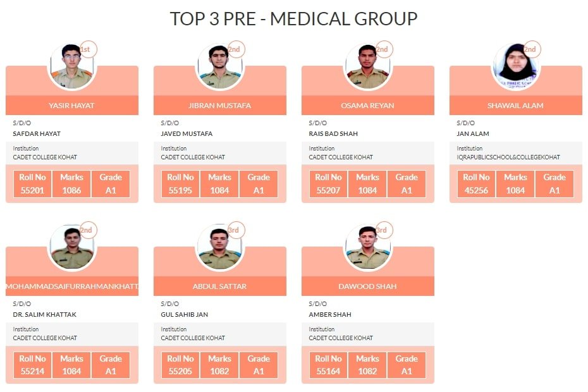Image resolution: width=588 pixels, height=392 pixels.
Task: Click the TOP 3 PRE - MEDICAL GROUP heading
Action: (294, 19)
